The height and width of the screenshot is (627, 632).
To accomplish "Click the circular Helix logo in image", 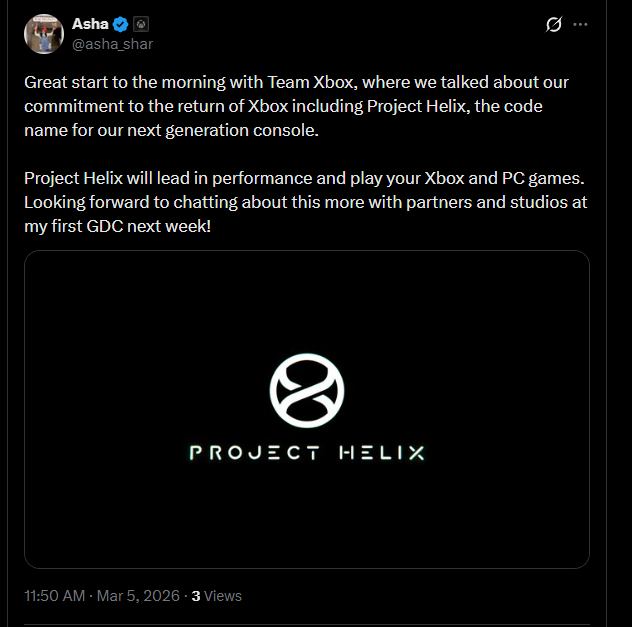I will click(x=306, y=389).
